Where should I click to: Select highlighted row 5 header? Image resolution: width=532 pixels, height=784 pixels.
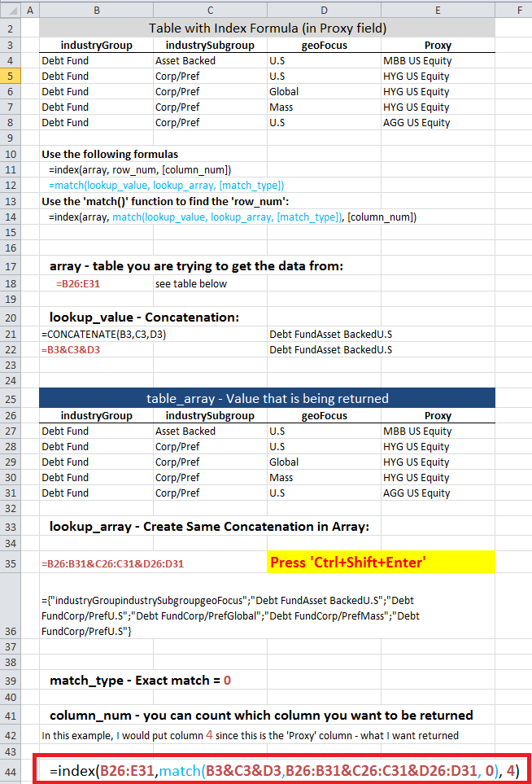10,76
